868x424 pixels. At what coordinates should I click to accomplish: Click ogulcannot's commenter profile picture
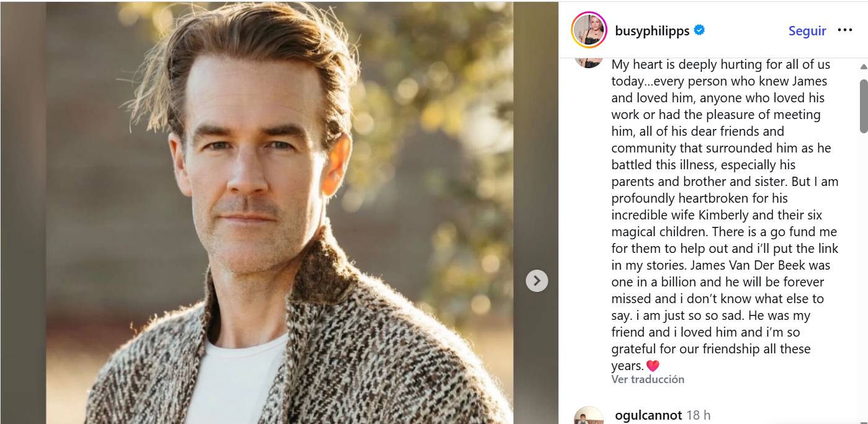pyautogui.click(x=589, y=417)
